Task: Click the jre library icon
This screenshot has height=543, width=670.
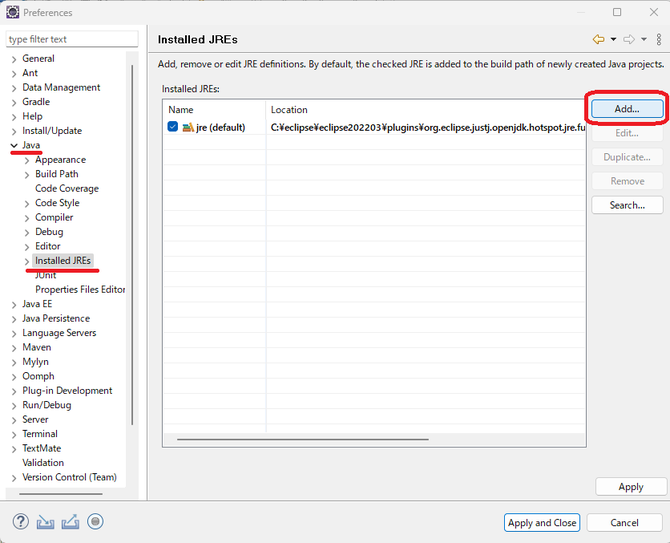Action: pos(188,127)
